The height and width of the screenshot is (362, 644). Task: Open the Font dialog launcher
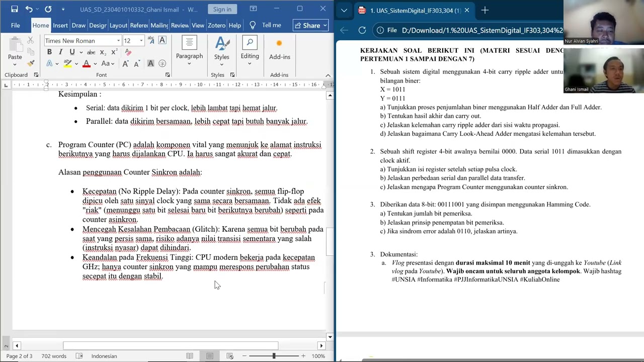168,75
